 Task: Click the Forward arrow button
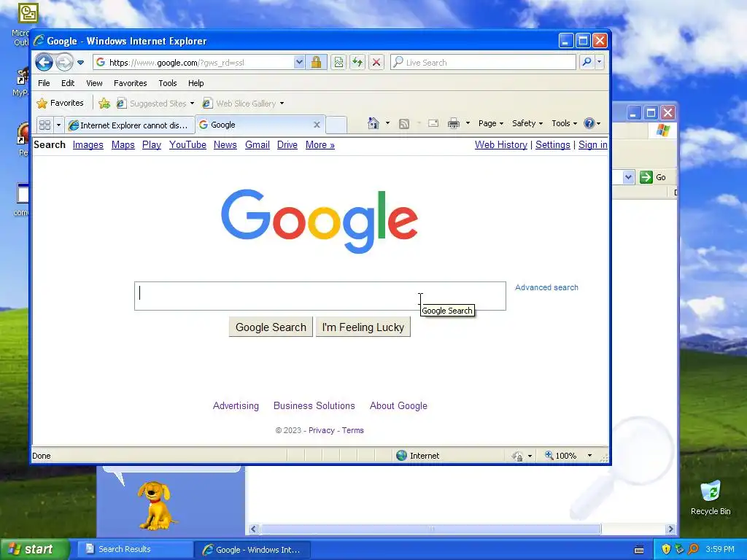pyautogui.click(x=64, y=63)
